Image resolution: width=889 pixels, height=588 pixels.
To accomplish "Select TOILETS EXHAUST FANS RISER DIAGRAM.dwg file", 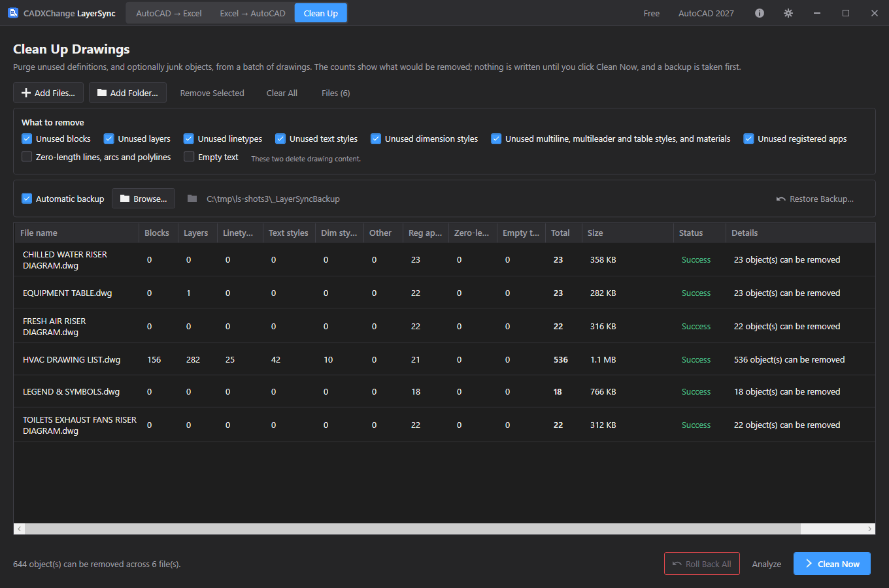I will tap(80, 425).
